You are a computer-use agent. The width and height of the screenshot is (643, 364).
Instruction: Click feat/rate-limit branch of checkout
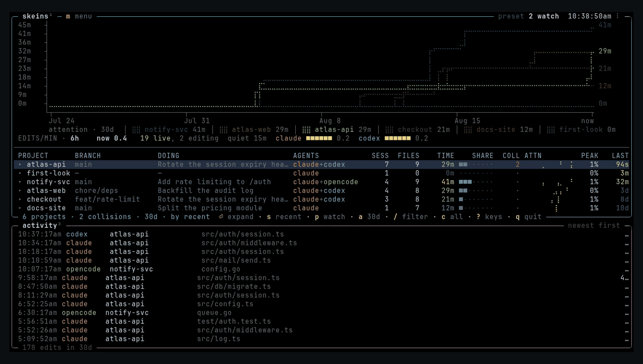(x=108, y=199)
